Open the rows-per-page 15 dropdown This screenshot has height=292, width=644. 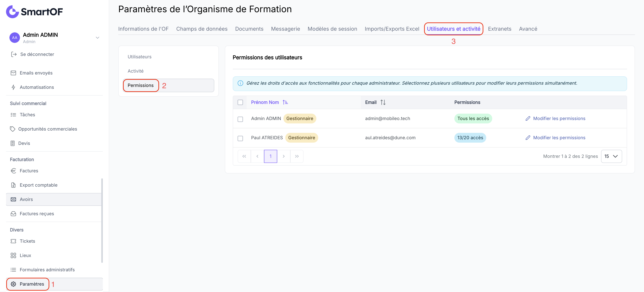(611, 156)
